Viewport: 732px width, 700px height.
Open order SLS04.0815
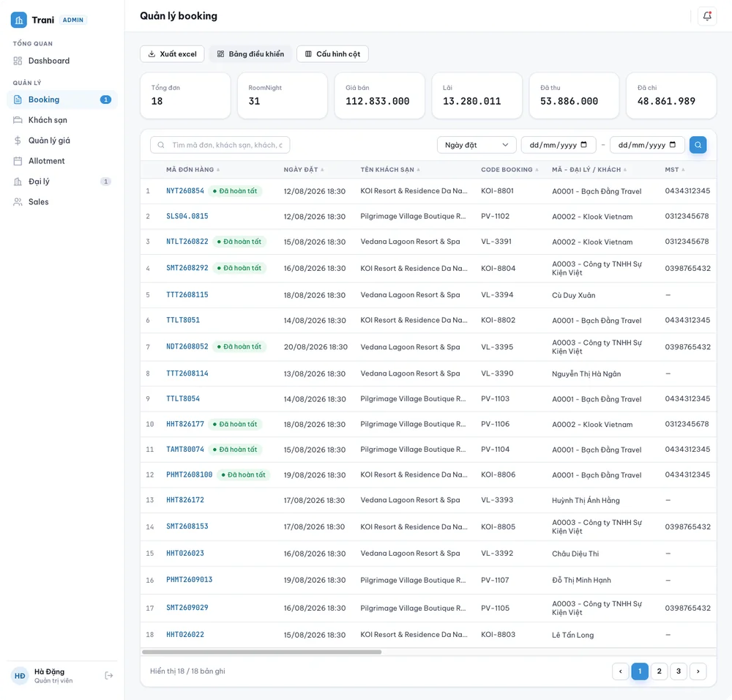pos(187,216)
